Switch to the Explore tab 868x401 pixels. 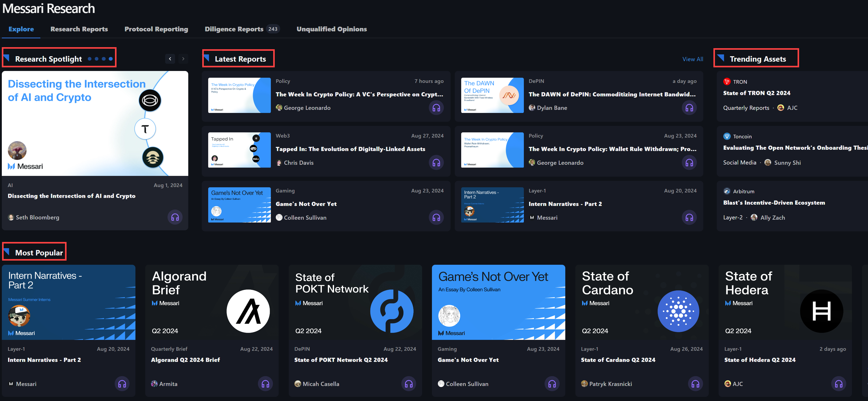[21, 29]
